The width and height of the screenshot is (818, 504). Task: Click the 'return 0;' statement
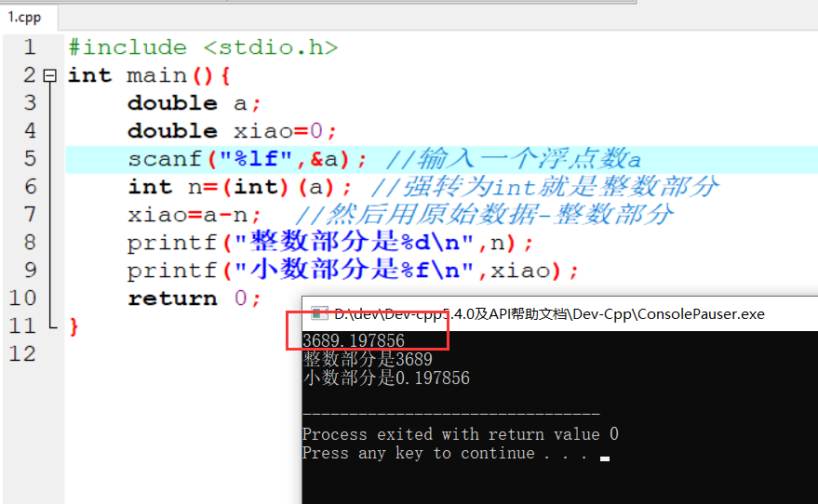click(194, 298)
